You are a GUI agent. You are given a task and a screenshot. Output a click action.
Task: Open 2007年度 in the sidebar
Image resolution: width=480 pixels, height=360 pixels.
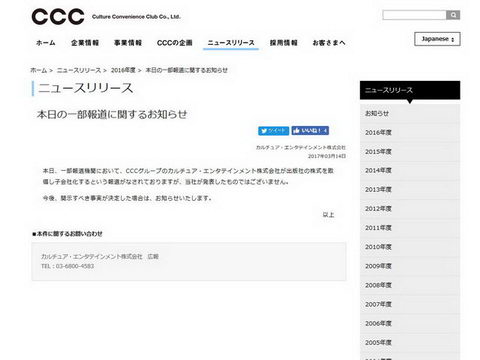[x=410, y=304]
